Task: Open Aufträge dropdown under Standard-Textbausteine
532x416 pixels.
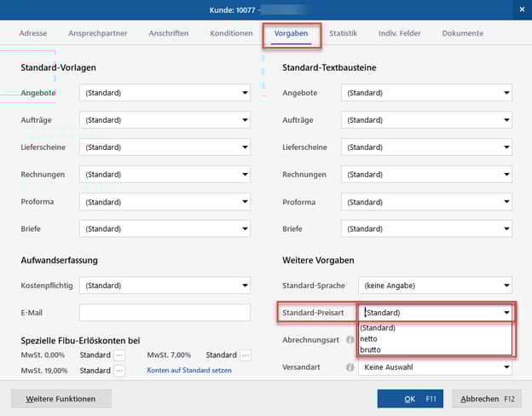Action: [x=426, y=120]
